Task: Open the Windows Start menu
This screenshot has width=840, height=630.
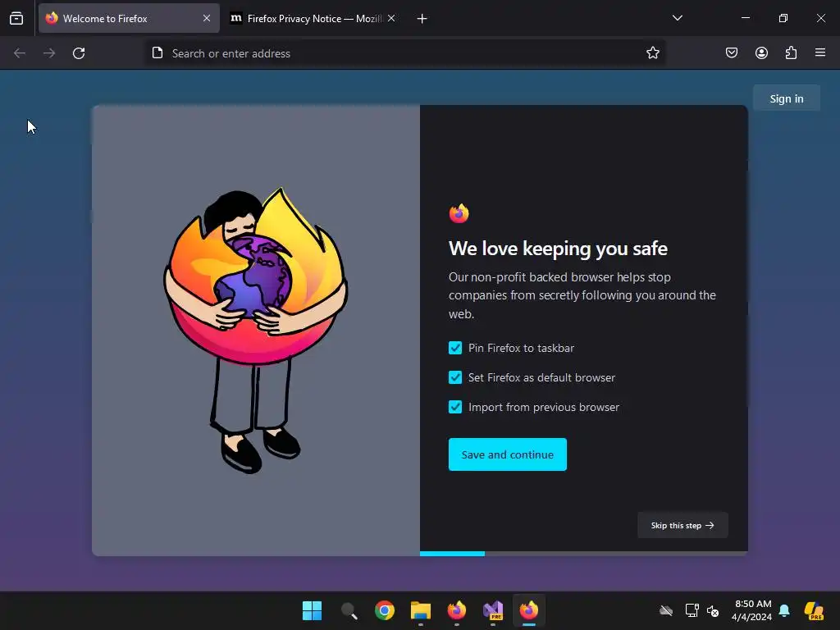Action: [313, 610]
